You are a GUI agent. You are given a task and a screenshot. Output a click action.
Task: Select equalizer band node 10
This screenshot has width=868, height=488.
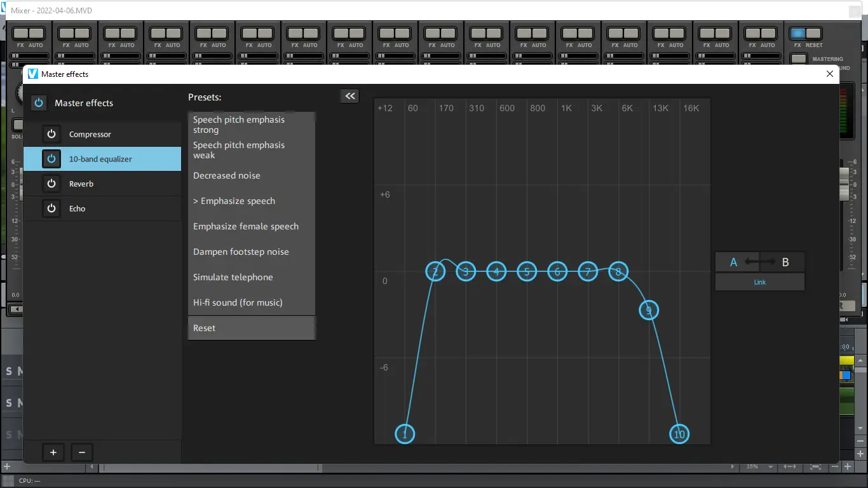click(x=679, y=434)
